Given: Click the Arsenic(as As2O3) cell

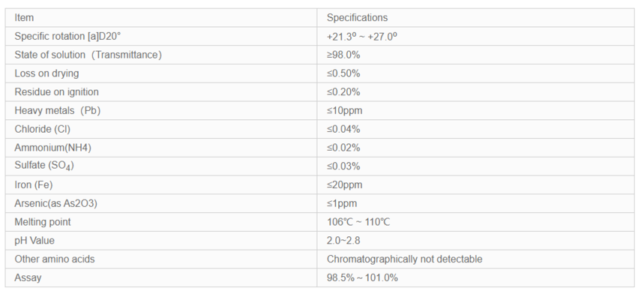Looking at the screenshot, I should tap(161, 203).
